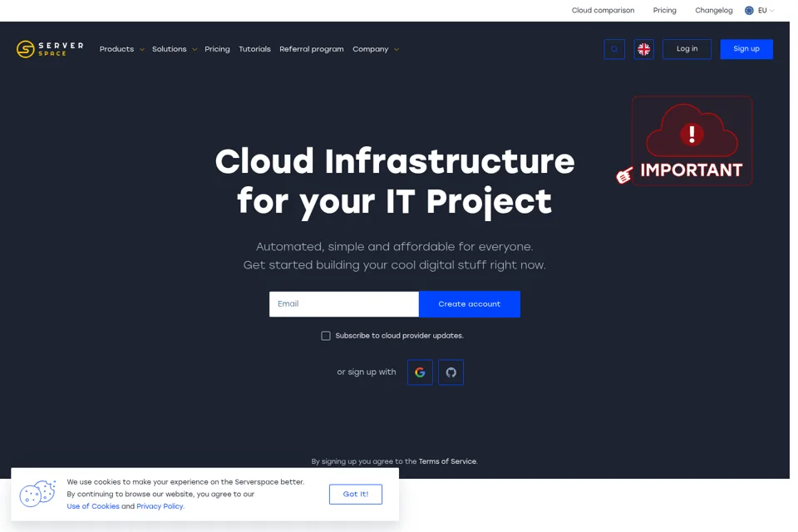798x532 pixels.
Task: Sign up with the Google icon
Action: click(420, 372)
